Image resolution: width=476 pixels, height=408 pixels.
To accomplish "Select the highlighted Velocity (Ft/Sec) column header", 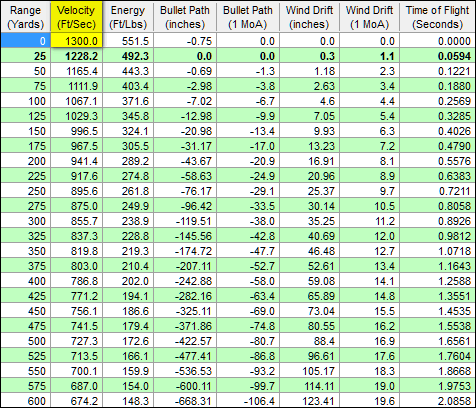I will pos(76,17).
